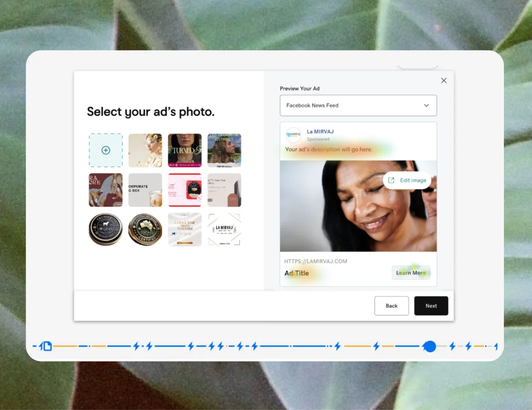532x410 pixels.
Task: Open the Facebook News Feed placement dropdown
Action: (x=358, y=105)
